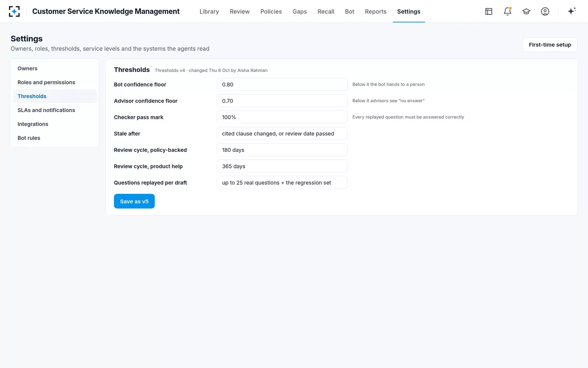The height and width of the screenshot is (368, 588).
Task: Click the First-time setup button
Action: click(550, 45)
